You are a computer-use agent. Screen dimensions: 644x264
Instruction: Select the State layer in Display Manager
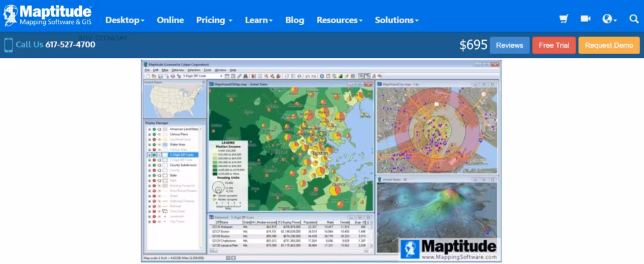[174, 175]
